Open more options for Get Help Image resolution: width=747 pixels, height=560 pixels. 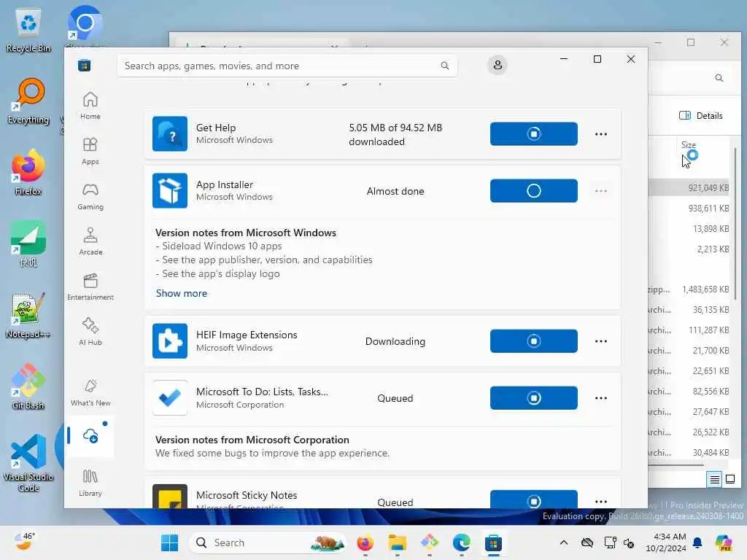point(601,134)
